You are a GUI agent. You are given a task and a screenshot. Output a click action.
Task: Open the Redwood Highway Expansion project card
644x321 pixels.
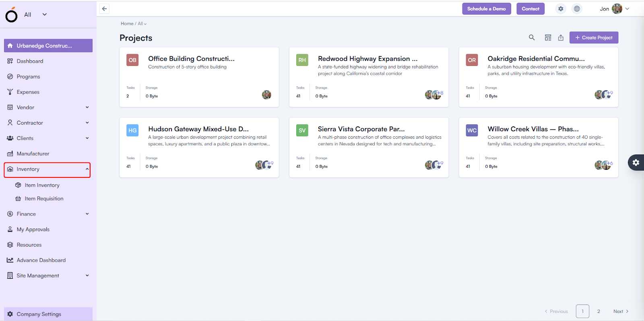tap(368, 59)
